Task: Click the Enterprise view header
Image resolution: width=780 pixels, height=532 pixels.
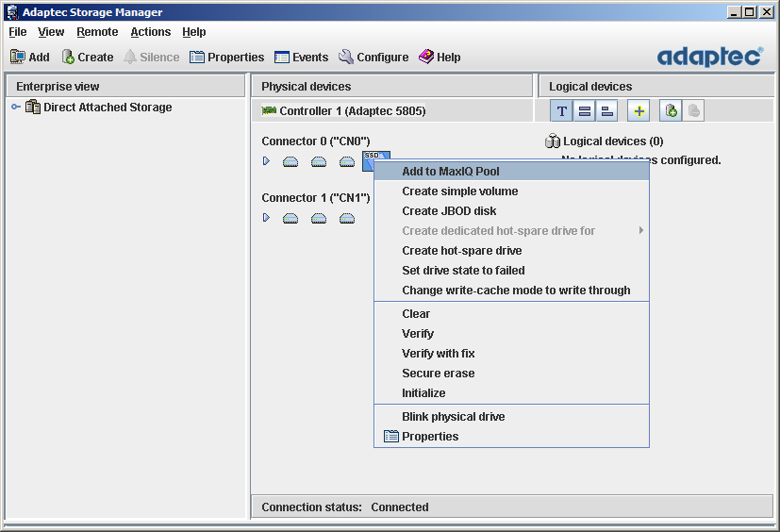Action: [x=125, y=87]
